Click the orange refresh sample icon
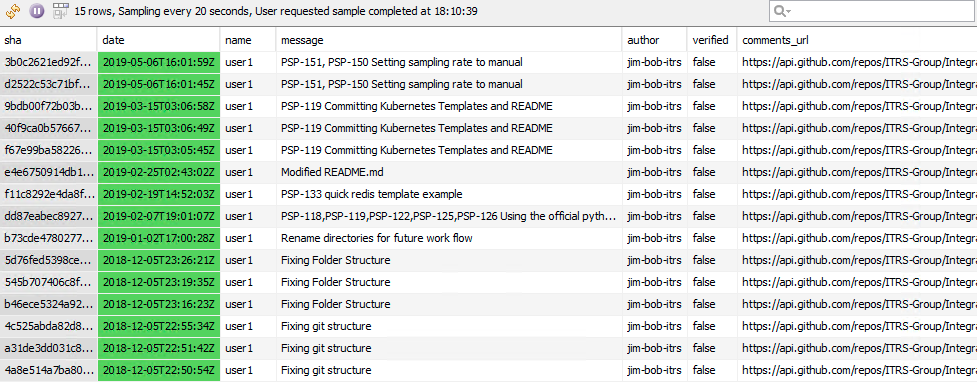Screen dimensions: 977x387 [14, 11]
